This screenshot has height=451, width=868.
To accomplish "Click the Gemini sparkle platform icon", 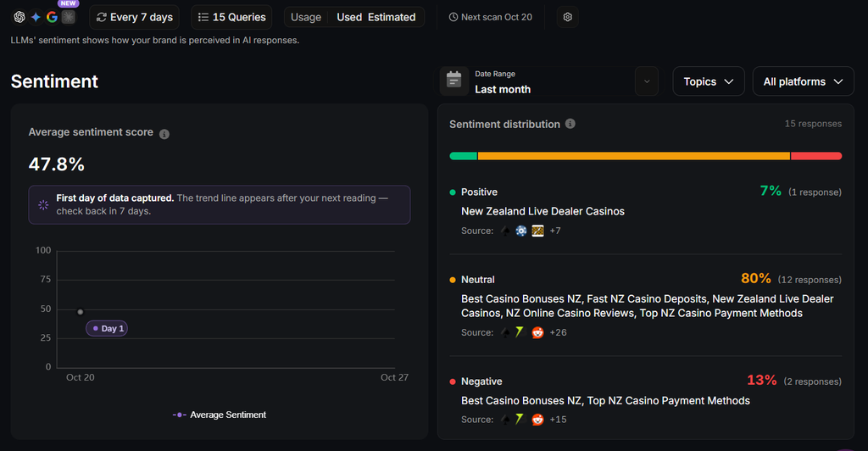I will [x=36, y=17].
